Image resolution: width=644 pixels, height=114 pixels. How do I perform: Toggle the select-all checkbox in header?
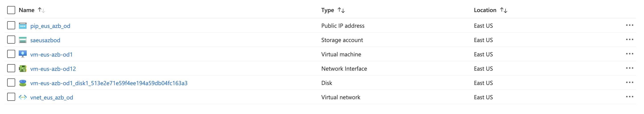pos(11,10)
